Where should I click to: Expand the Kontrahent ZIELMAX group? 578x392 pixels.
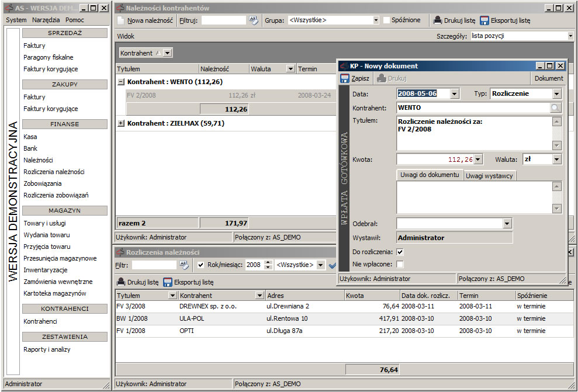(120, 123)
